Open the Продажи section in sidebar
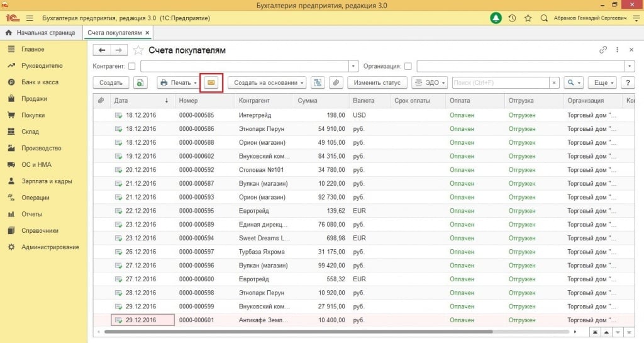644x343 pixels. coord(34,99)
